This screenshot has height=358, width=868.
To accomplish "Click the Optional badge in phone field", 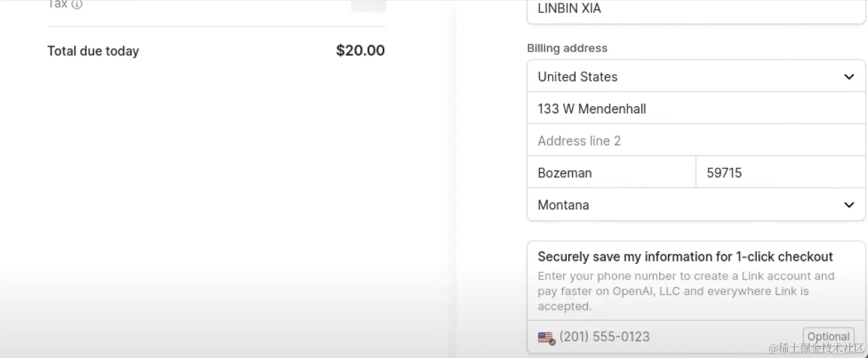I will pyautogui.click(x=828, y=336).
